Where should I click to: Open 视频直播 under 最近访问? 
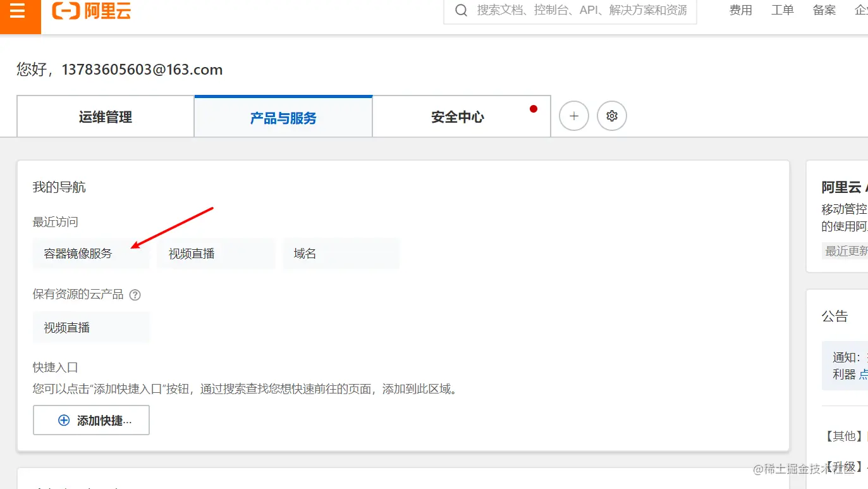pos(216,254)
